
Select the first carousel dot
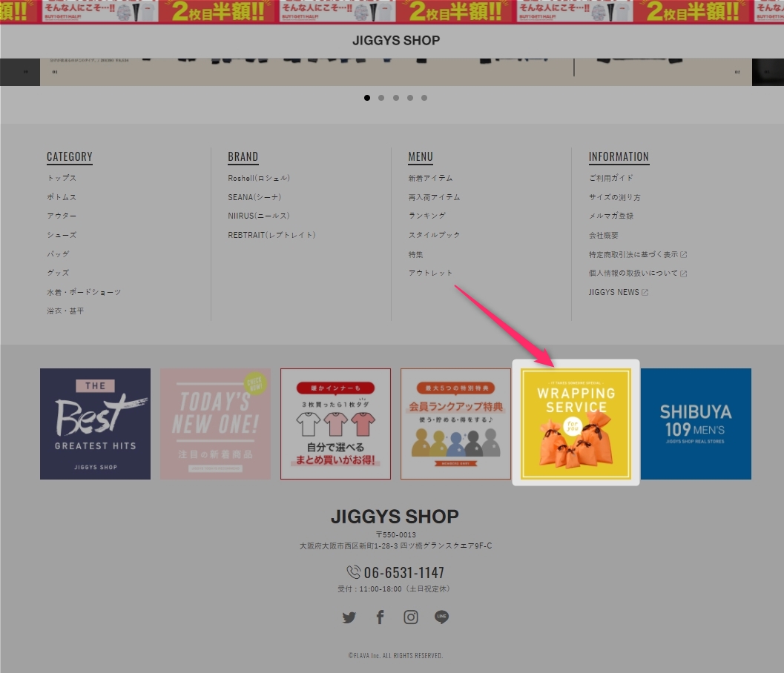pos(367,98)
